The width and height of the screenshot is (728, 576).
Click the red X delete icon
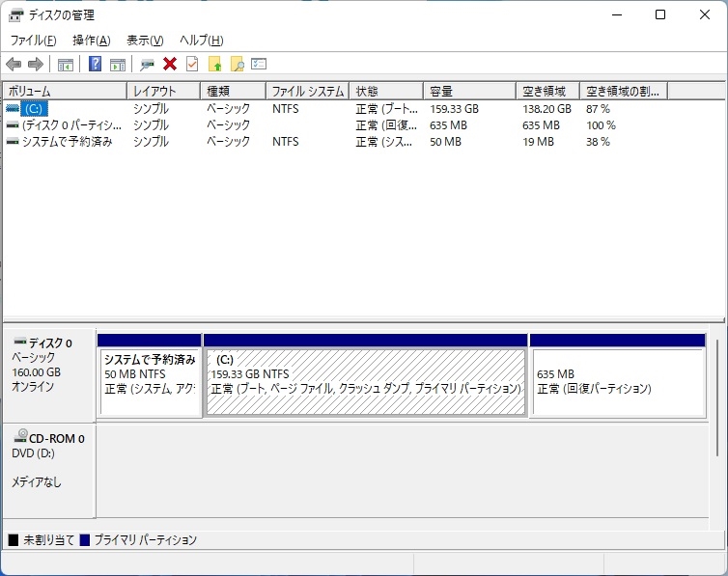(x=170, y=64)
